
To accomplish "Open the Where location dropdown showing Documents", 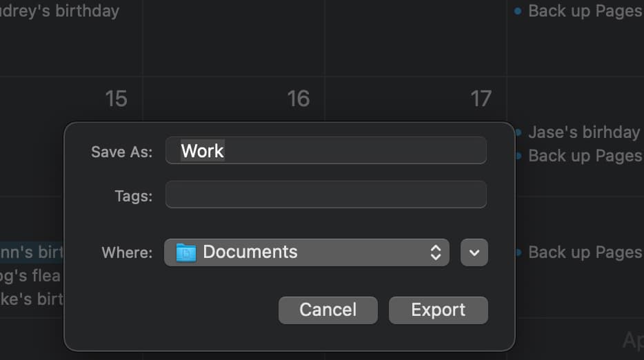I will point(306,252).
